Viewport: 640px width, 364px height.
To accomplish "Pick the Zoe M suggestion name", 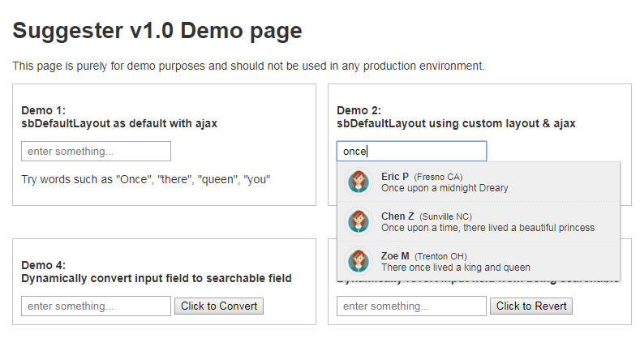I will tap(395, 256).
